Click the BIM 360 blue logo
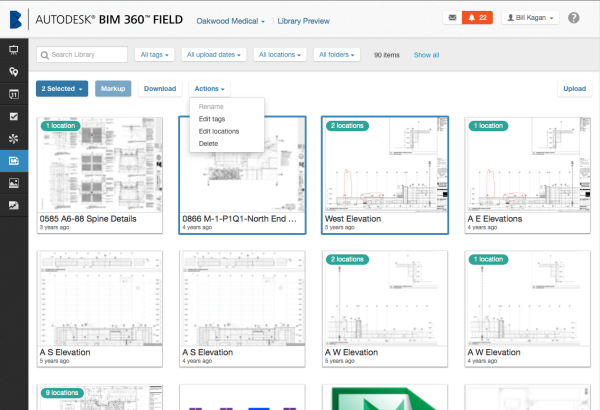 pos(16,20)
